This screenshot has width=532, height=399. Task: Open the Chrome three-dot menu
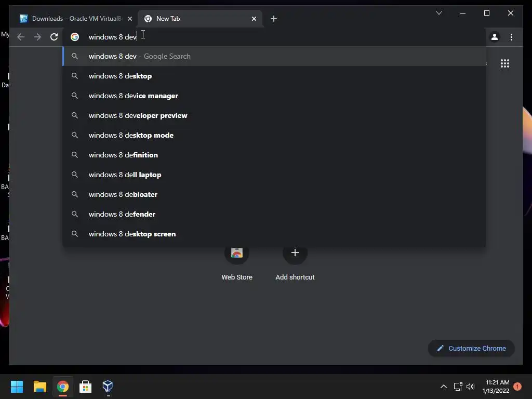tap(511, 37)
